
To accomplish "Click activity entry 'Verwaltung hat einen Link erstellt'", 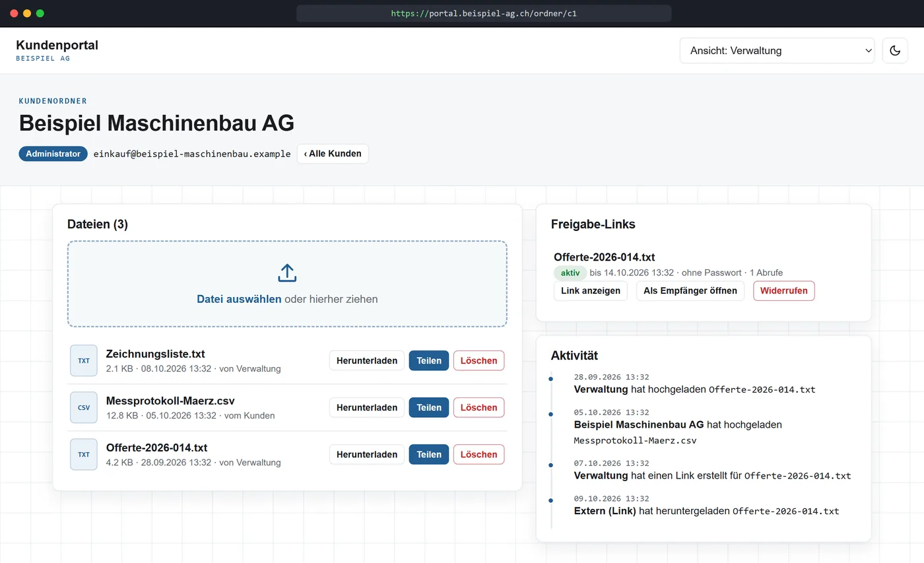I will pos(712,469).
